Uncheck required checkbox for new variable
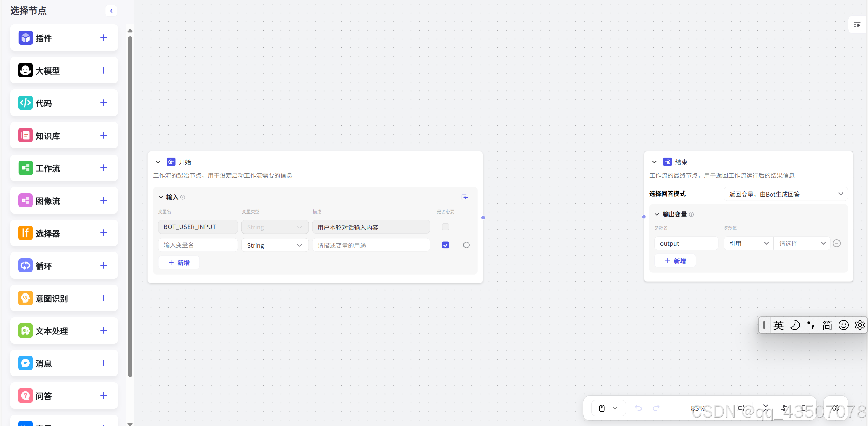Image resolution: width=868 pixels, height=426 pixels. point(446,245)
